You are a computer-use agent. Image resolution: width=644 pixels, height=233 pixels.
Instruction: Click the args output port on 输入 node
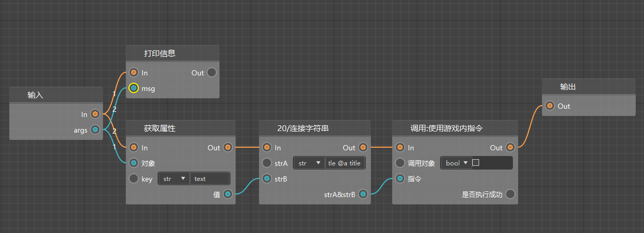click(95, 130)
